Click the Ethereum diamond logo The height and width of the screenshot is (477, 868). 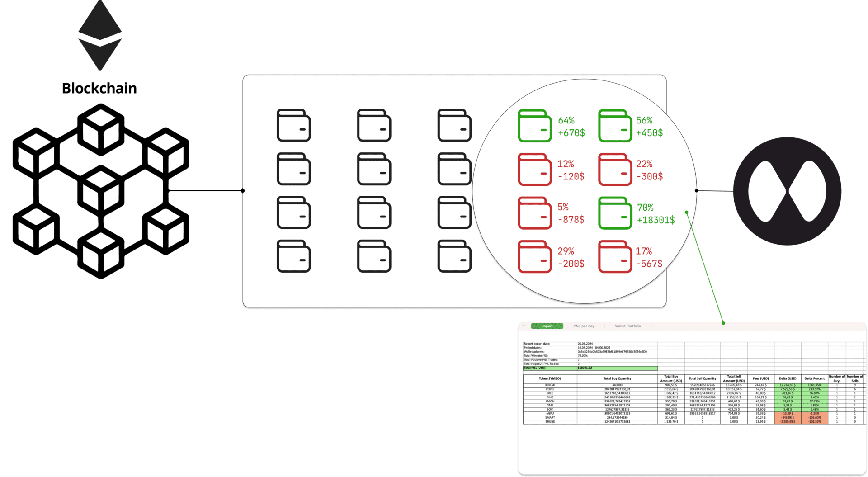100,35
